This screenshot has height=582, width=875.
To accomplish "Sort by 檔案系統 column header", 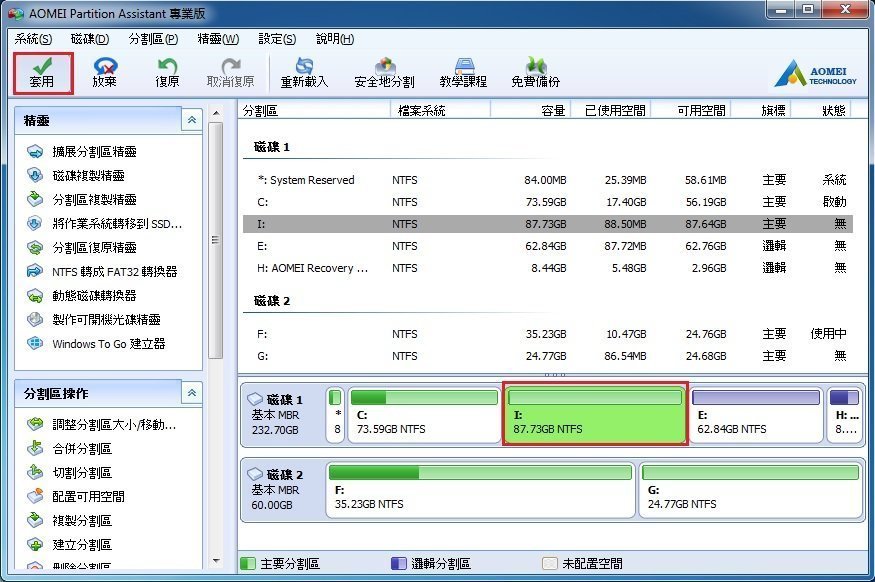I will [440, 110].
